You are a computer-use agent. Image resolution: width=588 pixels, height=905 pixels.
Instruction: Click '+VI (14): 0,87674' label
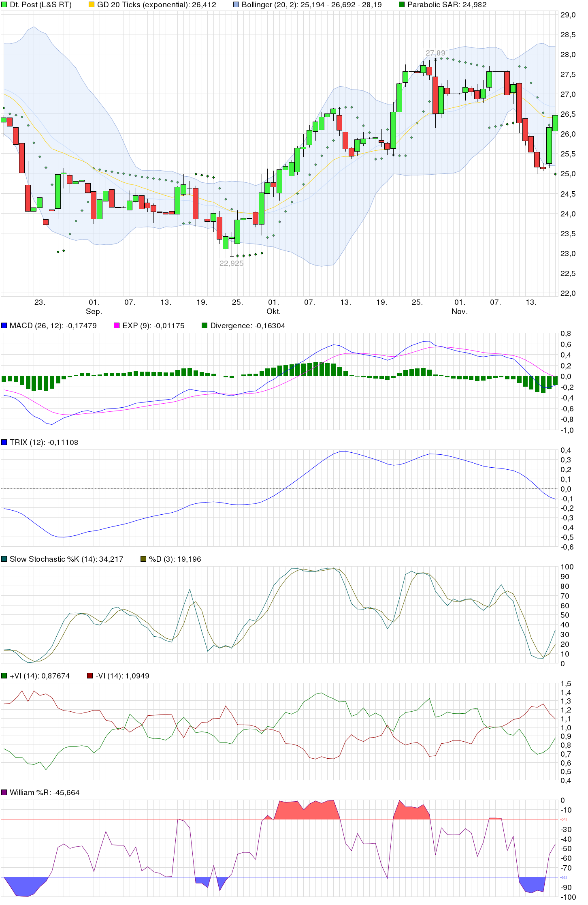[x=40, y=676]
